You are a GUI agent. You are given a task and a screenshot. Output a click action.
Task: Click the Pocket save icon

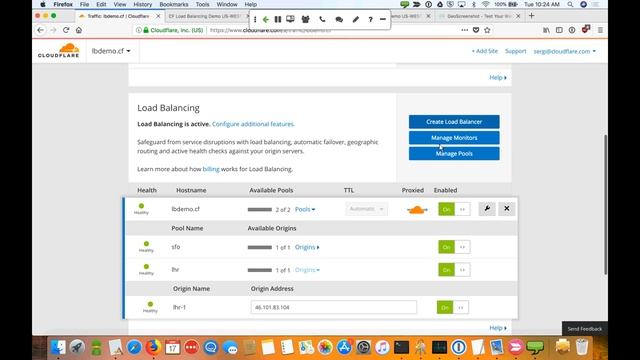tap(476, 30)
